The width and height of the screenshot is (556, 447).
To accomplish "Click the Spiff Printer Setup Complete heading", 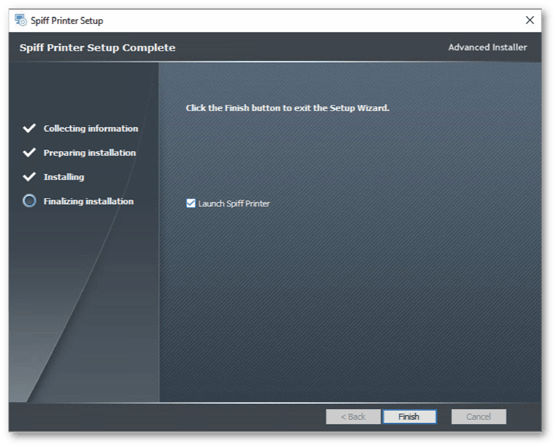I will [98, 48].
